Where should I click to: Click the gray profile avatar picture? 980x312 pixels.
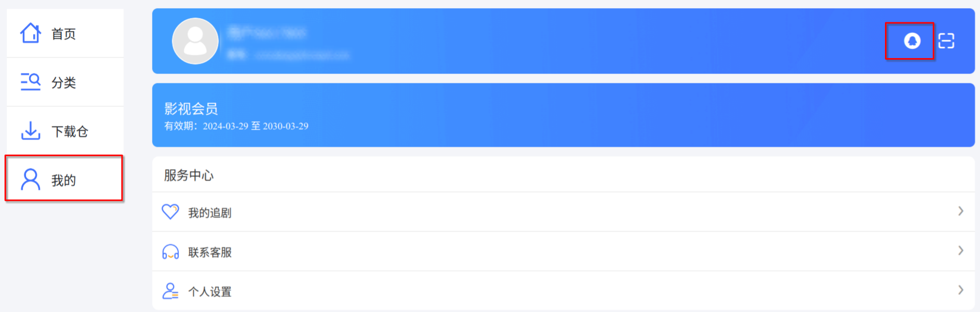pos(195,41)
